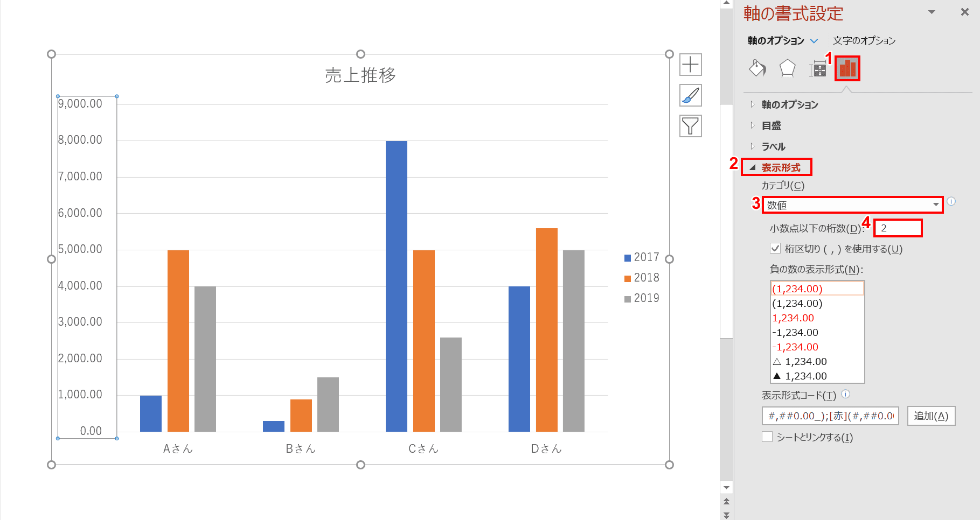Viewport: 980px width, 520px height.
Task: Click the orange 2018 bar for Aさん
Action: pos(178,341)
